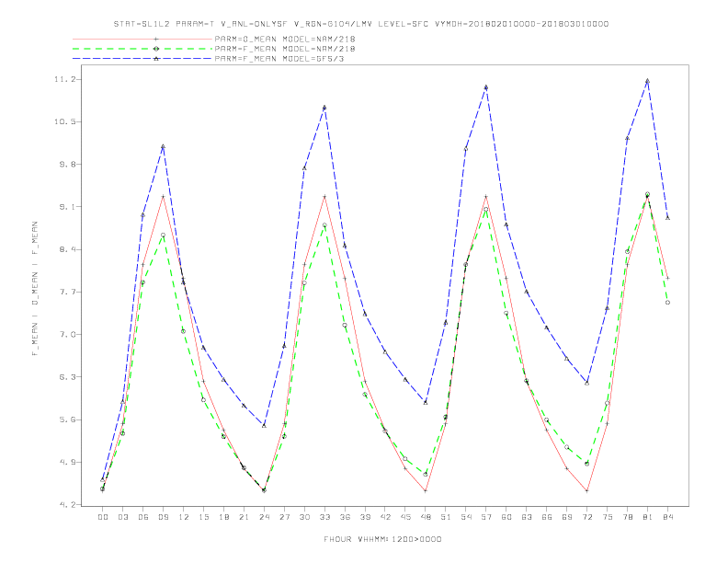
Task: Click y-axis tick label 6.3
Action: point(67,377)
